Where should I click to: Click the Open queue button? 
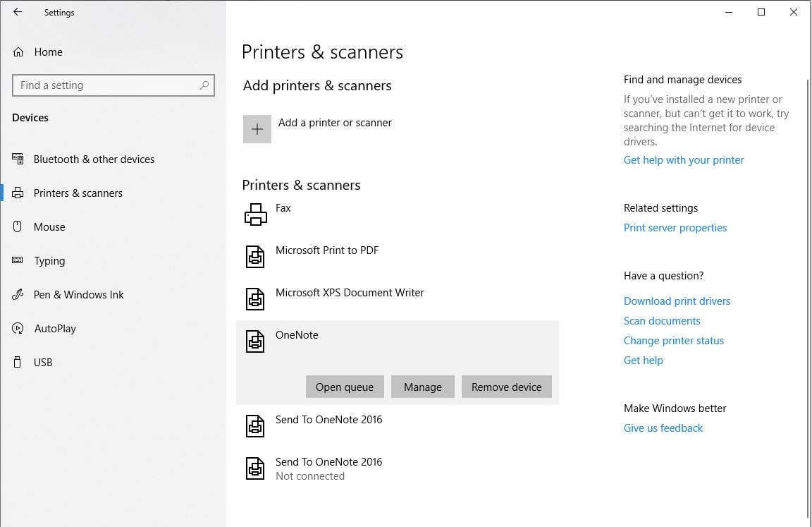click(x=345, y=387)
